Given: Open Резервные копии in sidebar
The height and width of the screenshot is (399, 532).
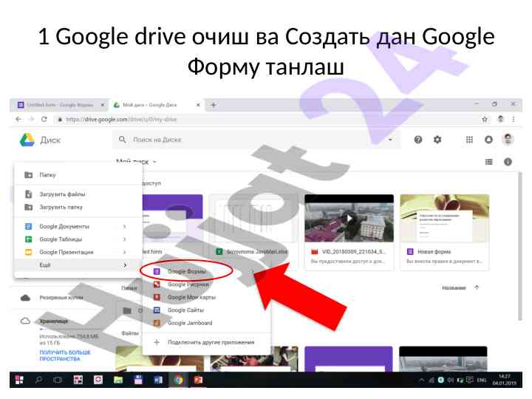Looking at the screenshot, I should [x=61, y=298].
